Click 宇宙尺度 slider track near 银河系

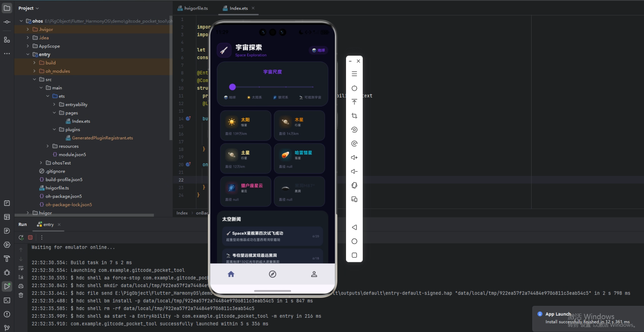coord(286,87)
